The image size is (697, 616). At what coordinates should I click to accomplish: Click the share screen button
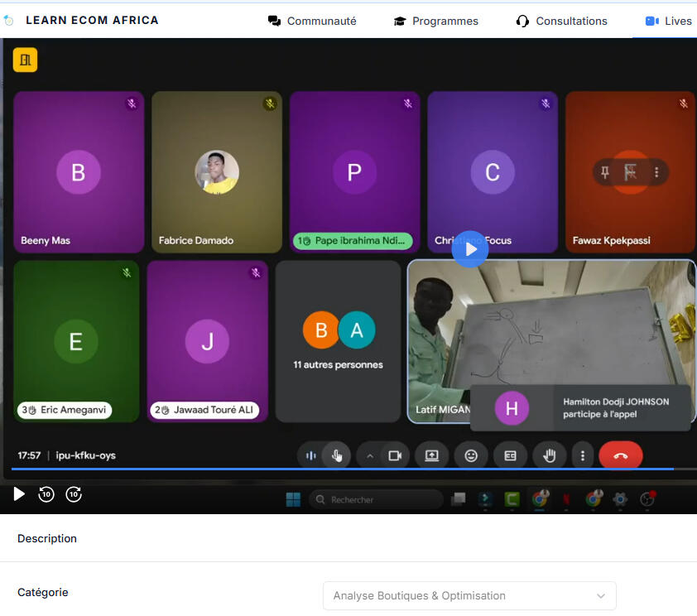coord(431,456)
